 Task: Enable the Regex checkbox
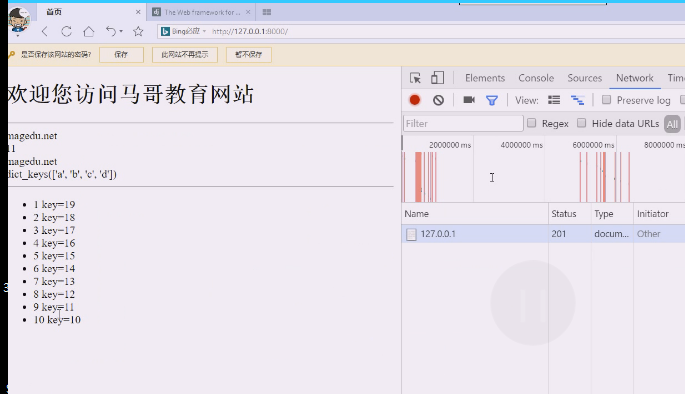(x=532, y=123)
